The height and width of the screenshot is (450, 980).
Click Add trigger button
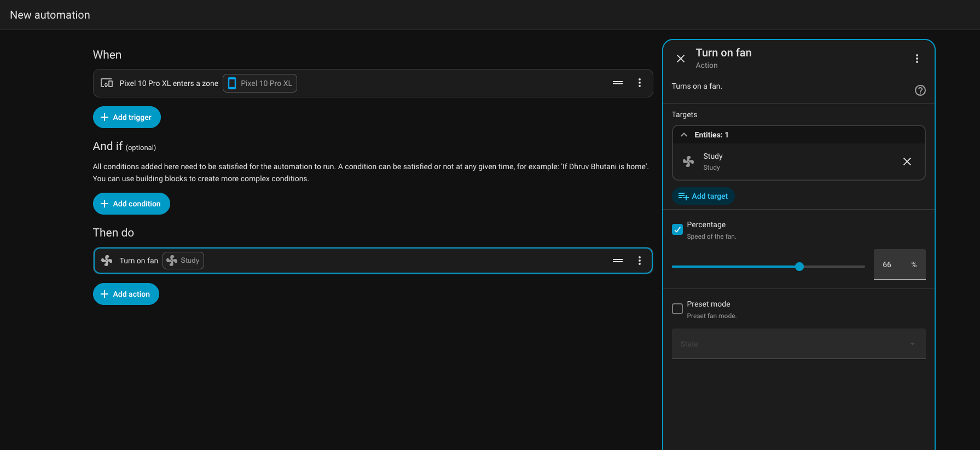127,117
